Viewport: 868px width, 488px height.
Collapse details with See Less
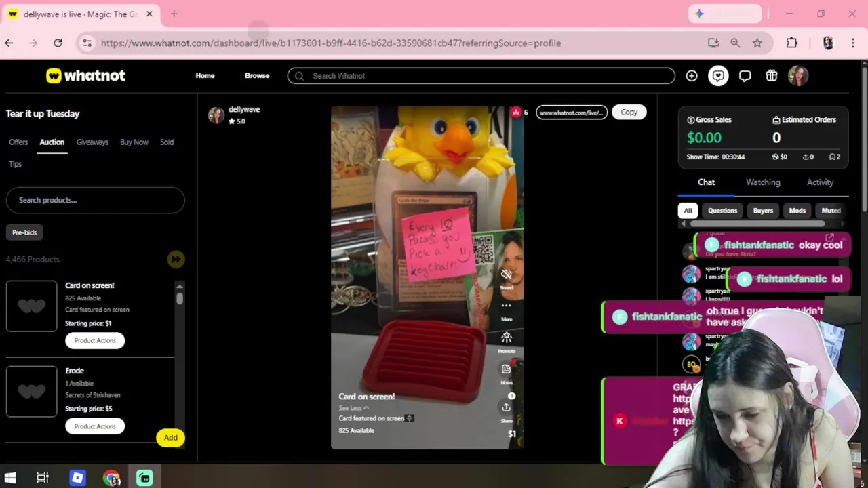pos(354,408)
